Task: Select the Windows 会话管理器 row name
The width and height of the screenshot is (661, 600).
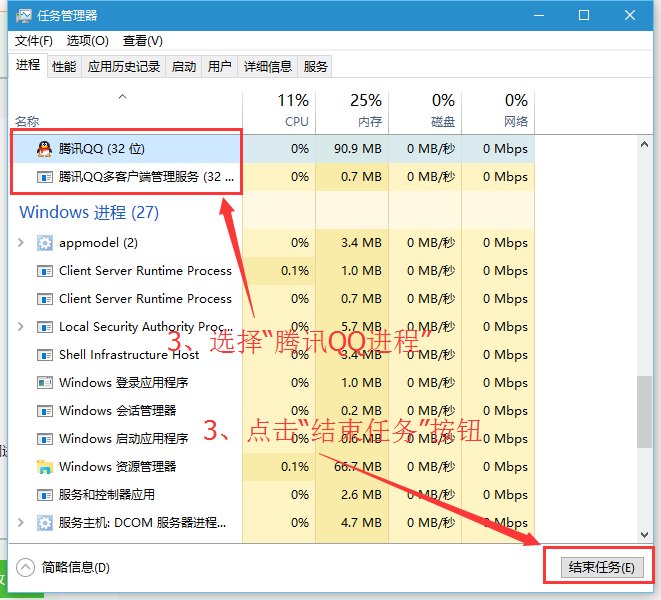Action: [x=118, y=411]
